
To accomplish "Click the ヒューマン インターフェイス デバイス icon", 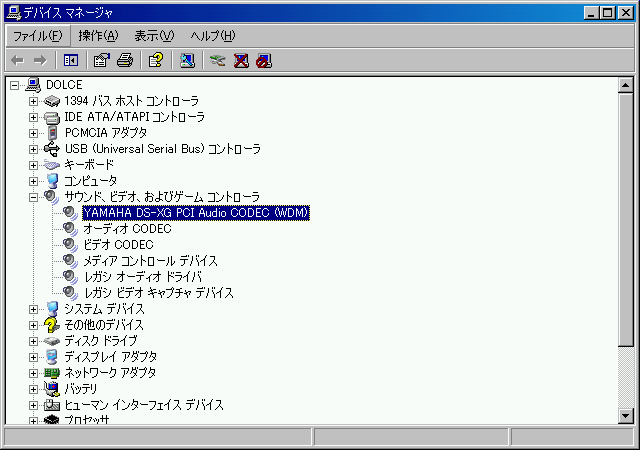I will coord(52,405).
